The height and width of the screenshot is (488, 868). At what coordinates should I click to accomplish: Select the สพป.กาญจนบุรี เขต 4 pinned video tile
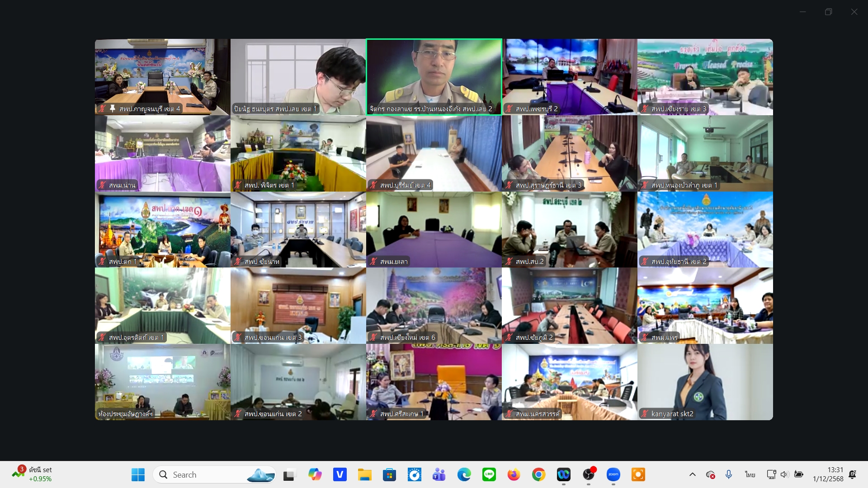click(162, 77)
